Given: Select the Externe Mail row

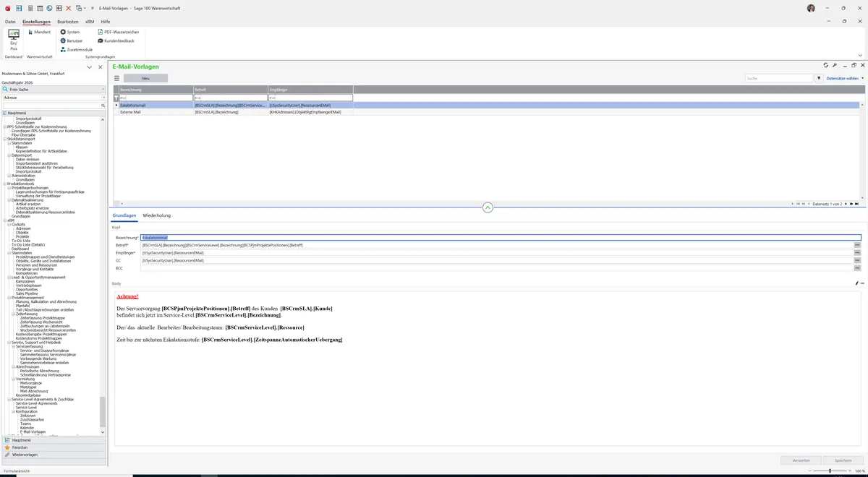Looking at the screenshot, I should (488, 112).
